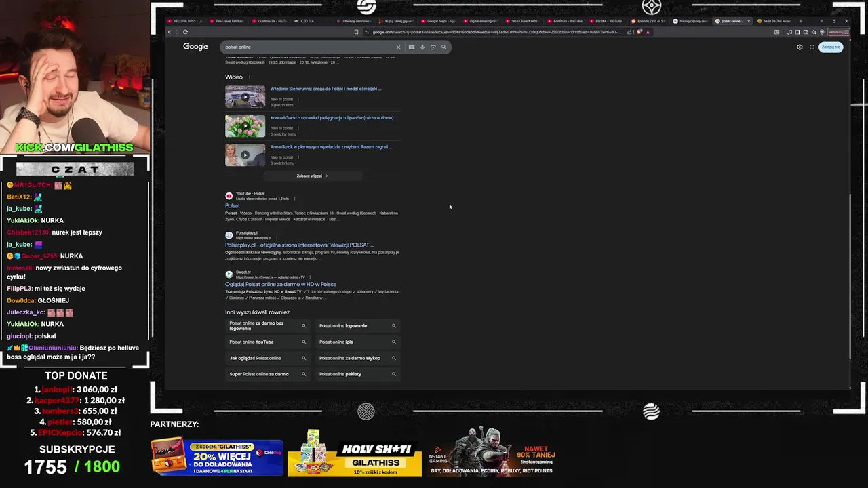Open a new browser tab with plus

click(800, 21)
